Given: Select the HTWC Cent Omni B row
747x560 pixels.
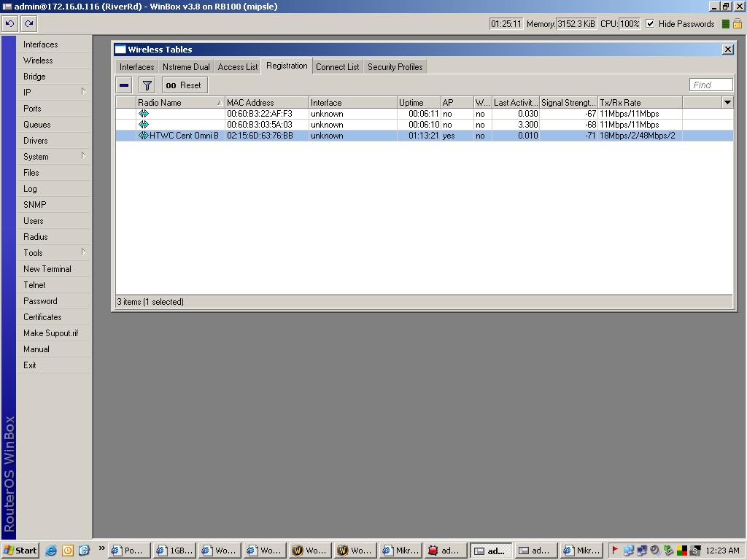Looking at the screenshot, I should (424, 136).
